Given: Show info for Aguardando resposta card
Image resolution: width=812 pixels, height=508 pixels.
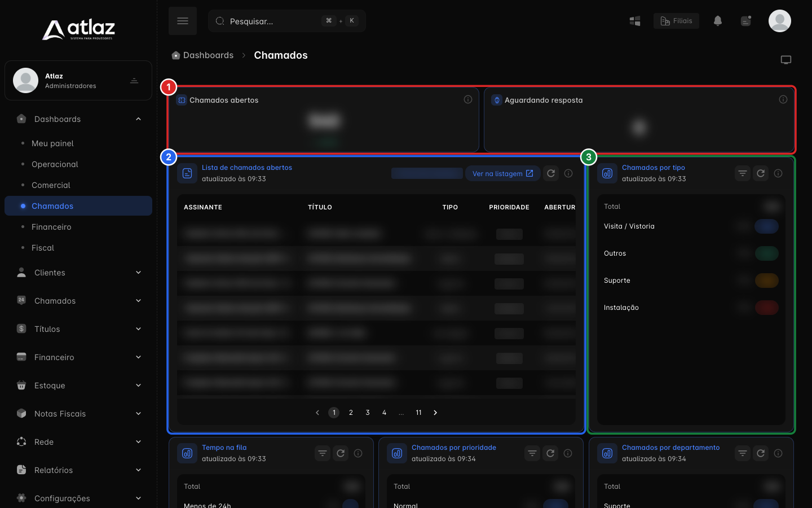Looking at the screenshot, I should click(x=783, y=99).
